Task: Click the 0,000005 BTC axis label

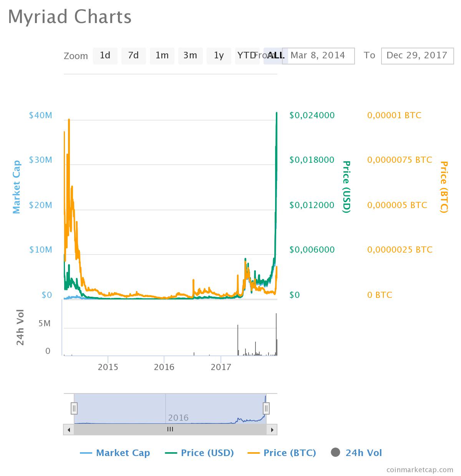Action: (x=397, y=205)
